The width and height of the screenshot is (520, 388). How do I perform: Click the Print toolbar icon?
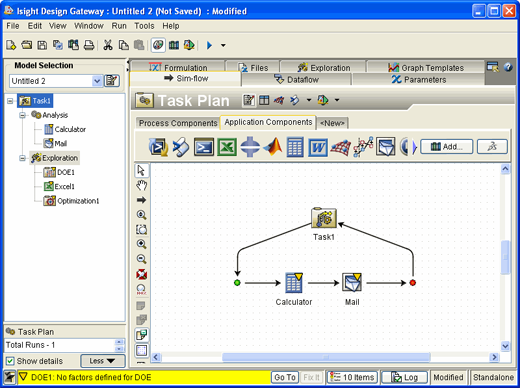(x=89, y=45)
